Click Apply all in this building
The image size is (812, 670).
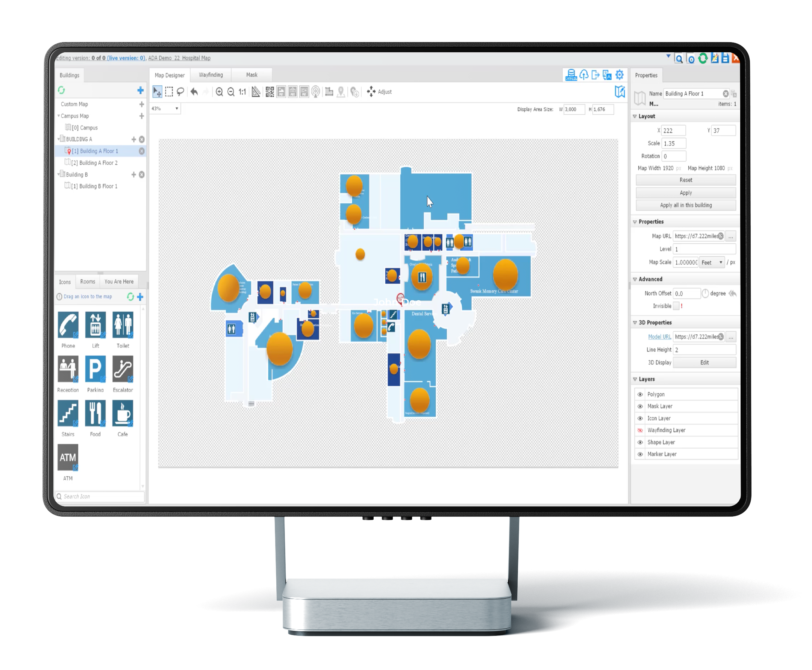tap(685, 205)
